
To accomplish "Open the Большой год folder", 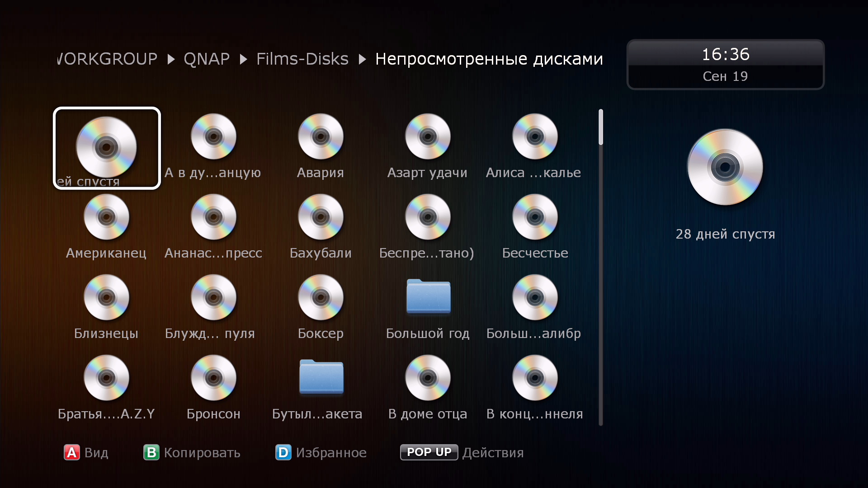I will [x=428, y=297].
